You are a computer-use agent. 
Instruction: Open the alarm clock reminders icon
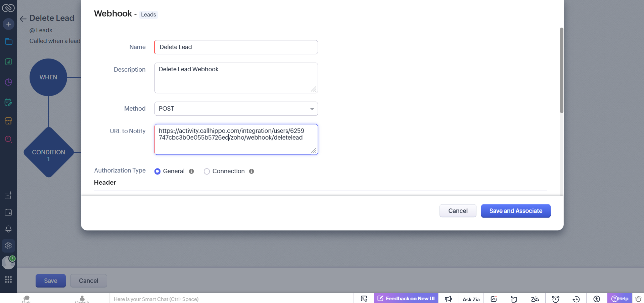[x=556, y=299]
